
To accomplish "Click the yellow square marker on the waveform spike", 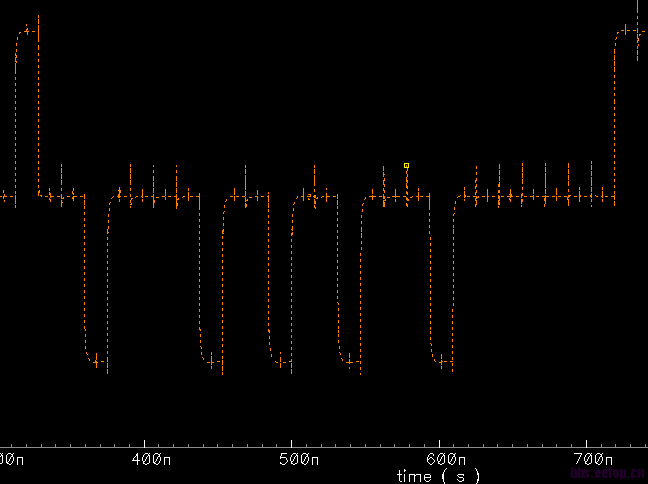I will pyautogui.click(x=406, y=166).
